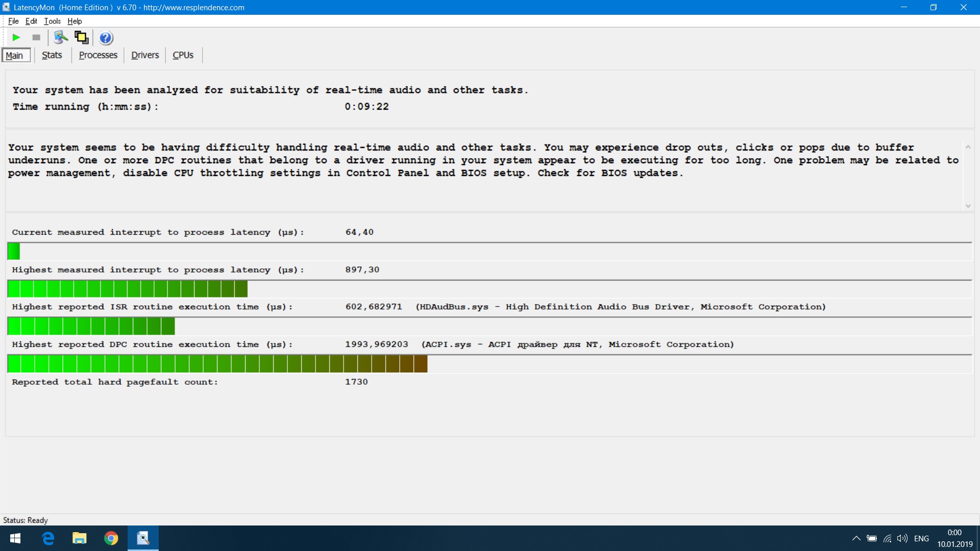Restore down the LatencyMon window
This screenshot has width=980, height=551.
pos(934,7)
